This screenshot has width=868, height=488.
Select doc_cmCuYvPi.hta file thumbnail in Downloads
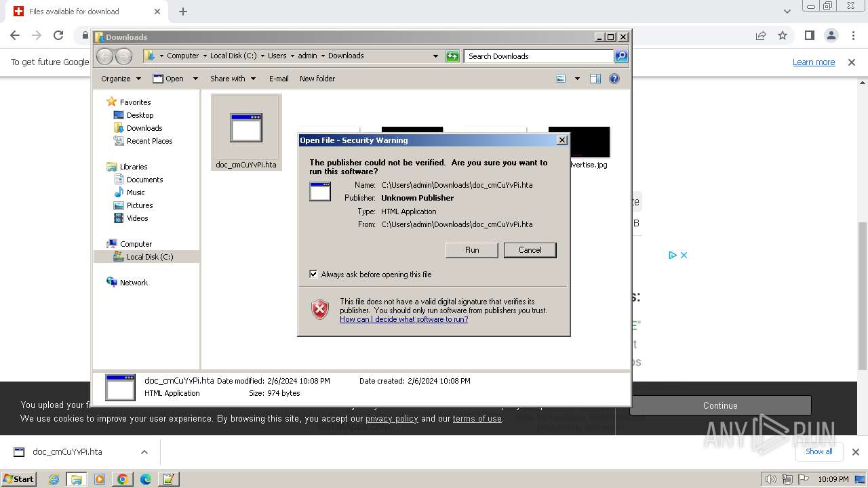pyautogui.click(x=246, y=132)
